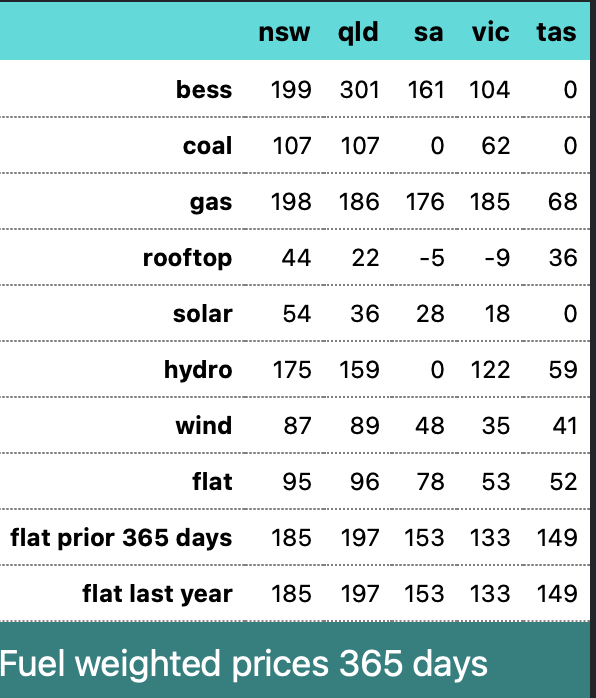The height and width of the screenshot is (698, 596).
Task: Click the tas gas value 68
Action: tap(563, 203)
